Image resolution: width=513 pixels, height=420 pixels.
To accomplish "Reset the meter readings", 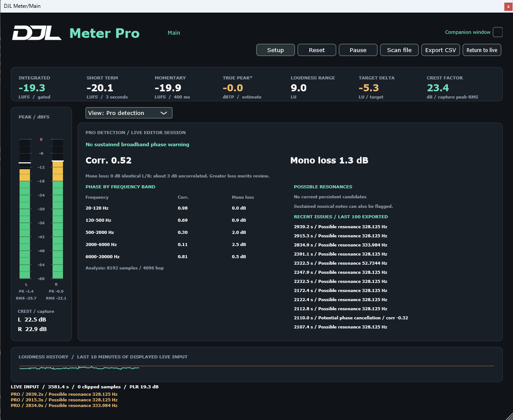I will [x=317, y=50].
